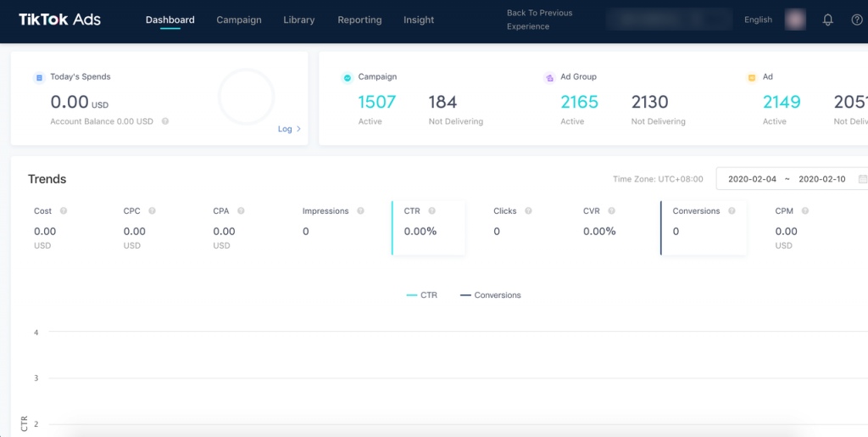868x437 pixels.
Task: Switch to the Campaign tab
Action: (239, 20)
